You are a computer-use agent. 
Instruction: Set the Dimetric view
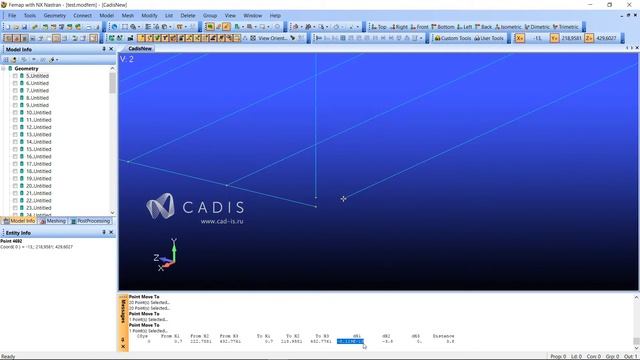click(x=537, y=27)
